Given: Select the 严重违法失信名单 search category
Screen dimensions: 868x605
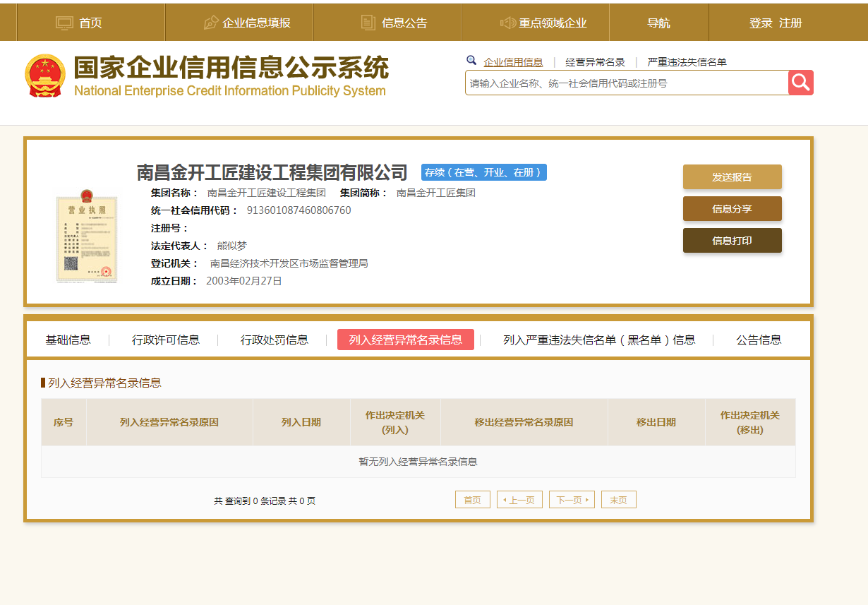Looking at the screenshot, I should [687, 62].
